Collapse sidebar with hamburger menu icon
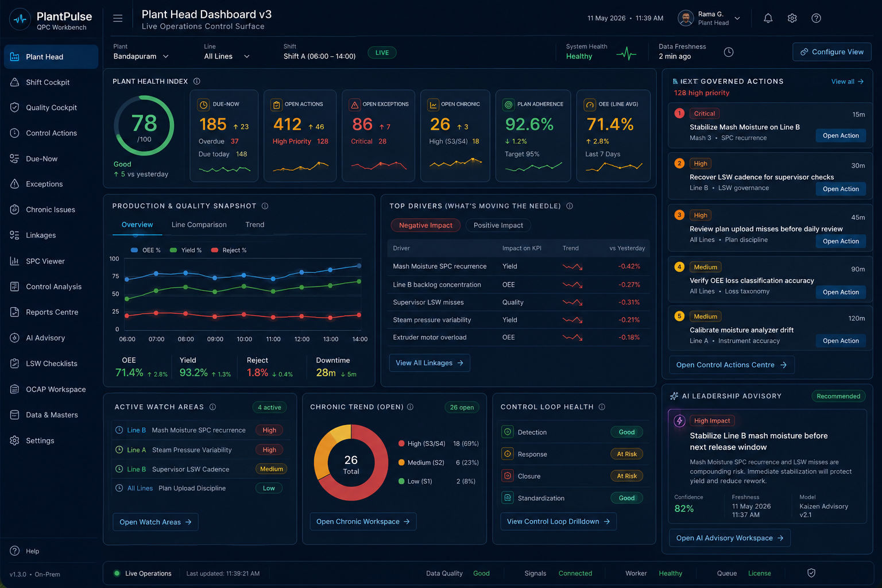 click(x=118, y=18)
